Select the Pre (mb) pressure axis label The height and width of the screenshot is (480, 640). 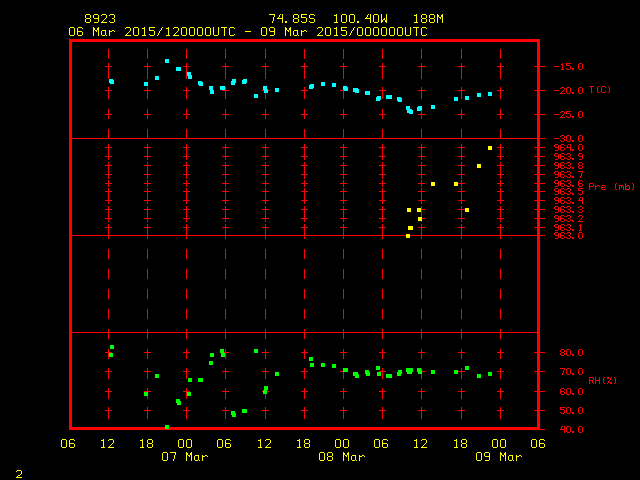611,186
